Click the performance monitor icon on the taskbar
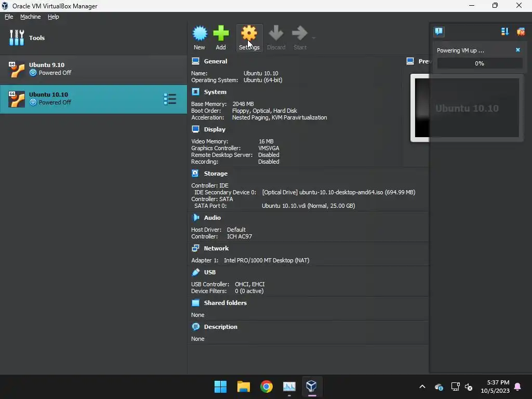 289,387
